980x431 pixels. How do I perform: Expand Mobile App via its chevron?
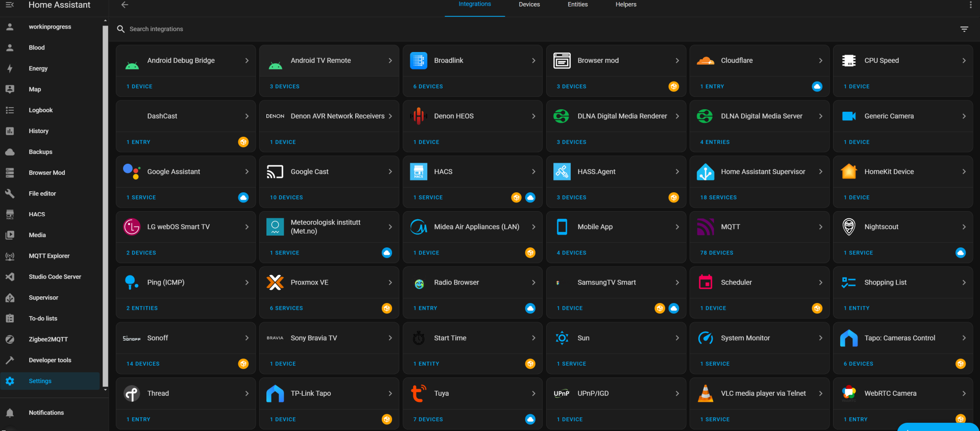click(x=677, y=227)
